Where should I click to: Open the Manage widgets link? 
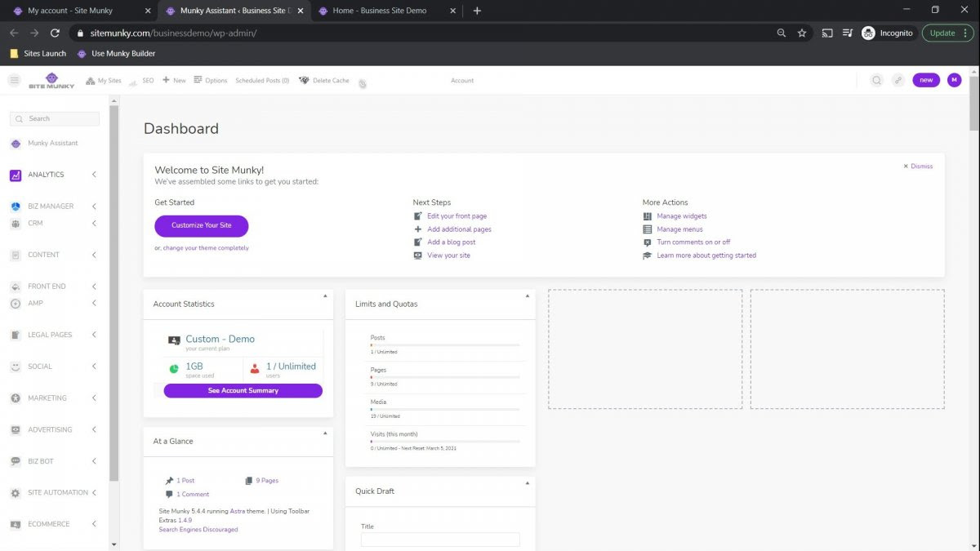[x=682, y=216]
